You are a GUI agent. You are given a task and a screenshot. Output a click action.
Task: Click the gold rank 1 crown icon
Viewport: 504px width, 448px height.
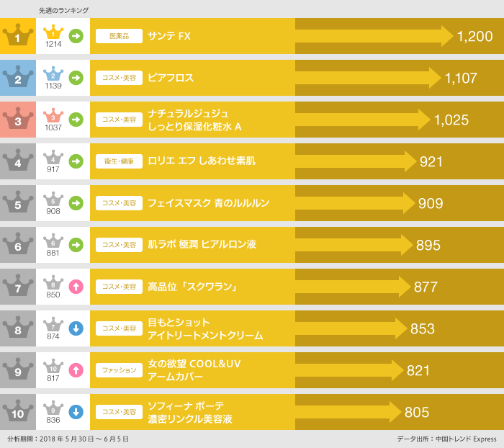click(x=18, y=36)
